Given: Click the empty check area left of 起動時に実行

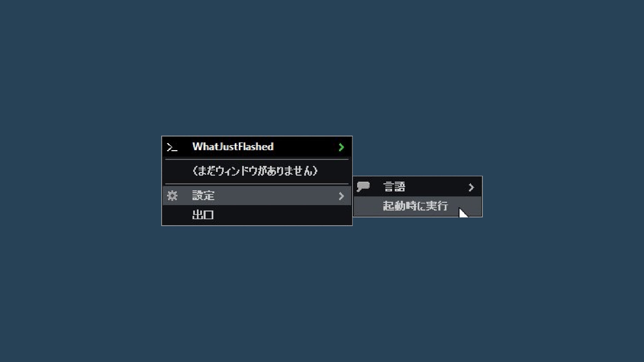Looking at the screenshot, I should tap(364, 206).
